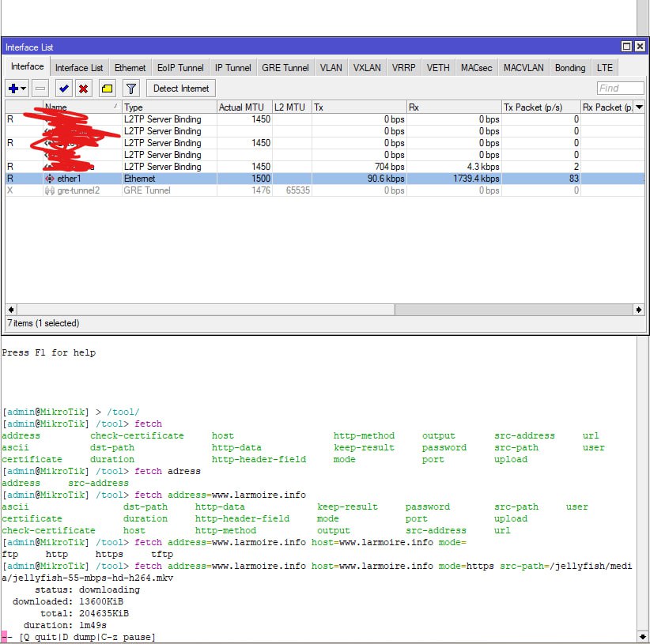Image resolution: width=650 pixels, height=644 pixels.
Task: Disable selected interface using red cross
Action: (83, 89)
